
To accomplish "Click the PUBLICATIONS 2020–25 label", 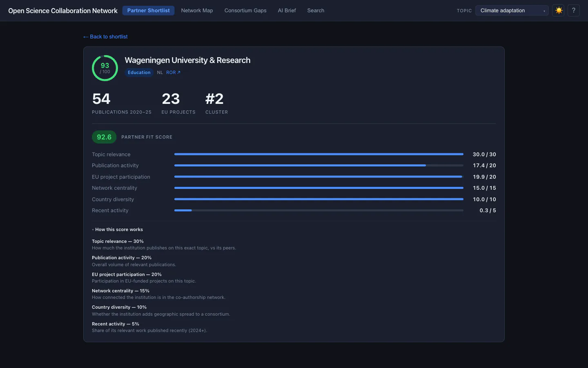I will click(x=122, y=112).
